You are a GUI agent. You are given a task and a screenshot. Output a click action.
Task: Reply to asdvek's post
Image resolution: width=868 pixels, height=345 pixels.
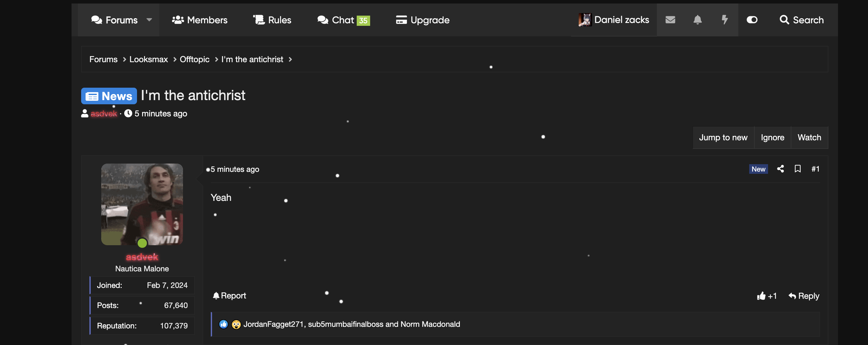pyautogui.click(x=803, y=296)
